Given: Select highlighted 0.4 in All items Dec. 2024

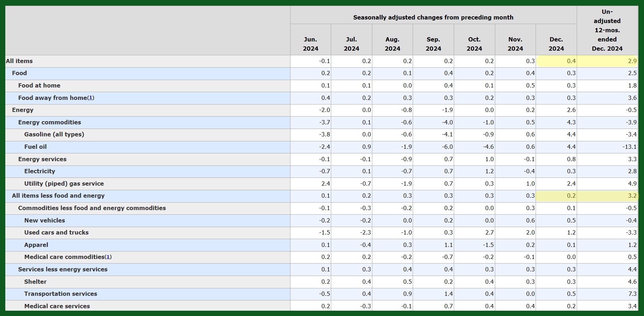Looking at the screenshot, I should (x=571, y=61).
